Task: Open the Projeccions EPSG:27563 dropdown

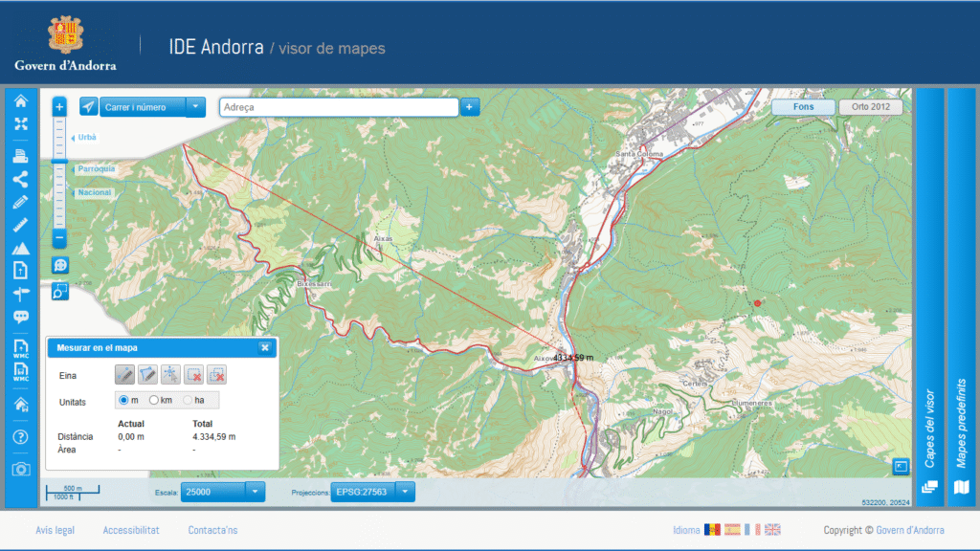Action: [x=405, y=492]
